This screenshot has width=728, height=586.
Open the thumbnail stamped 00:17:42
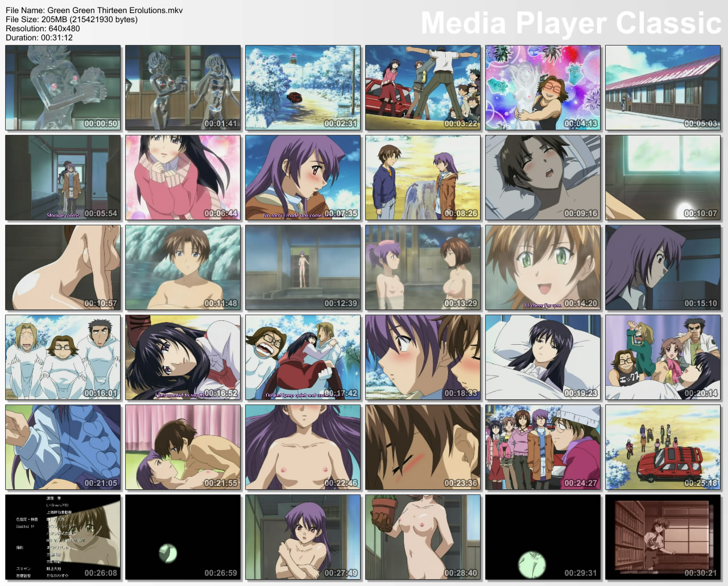pos(303,357)
